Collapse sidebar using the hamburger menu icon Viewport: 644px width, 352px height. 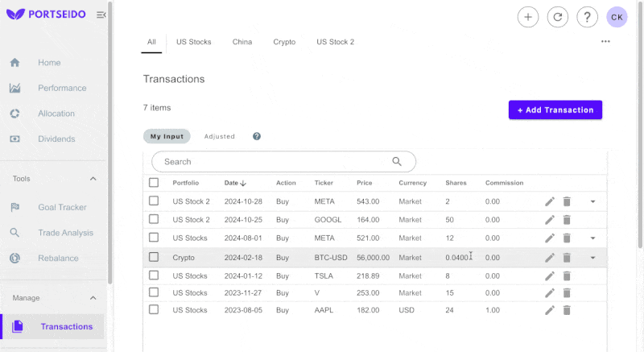coord(101,15)
